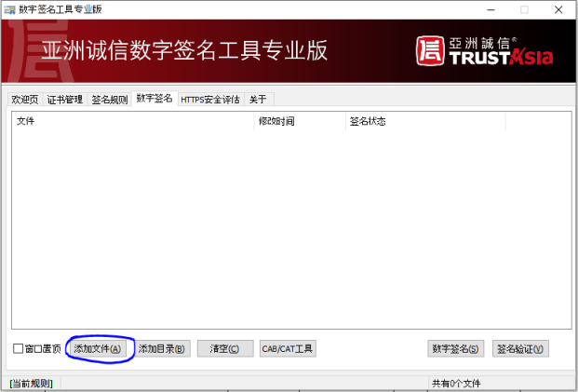Screen dimensions: 578x392
Task: Clear the list with 清空(C)
Action: [225, 348]
